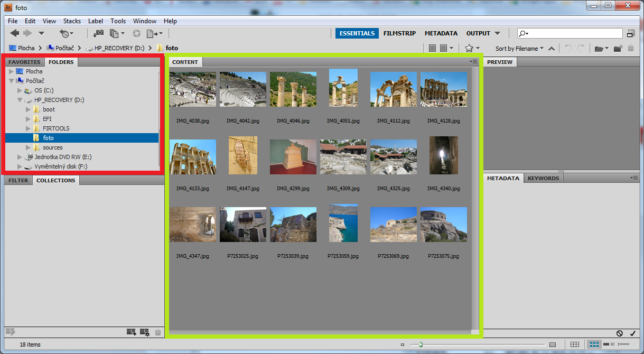Click the New Collection icon
The image size is (644, 354).
click(x=132, y=332)
